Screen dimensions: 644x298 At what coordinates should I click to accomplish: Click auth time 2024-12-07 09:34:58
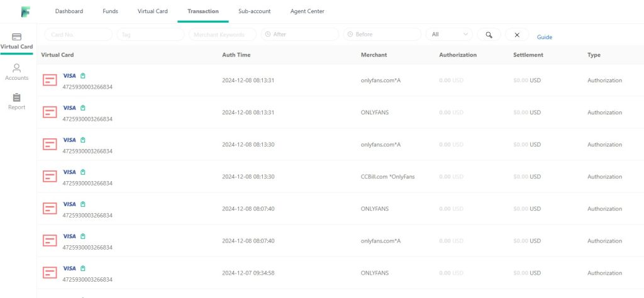click(x=248, y=273)
